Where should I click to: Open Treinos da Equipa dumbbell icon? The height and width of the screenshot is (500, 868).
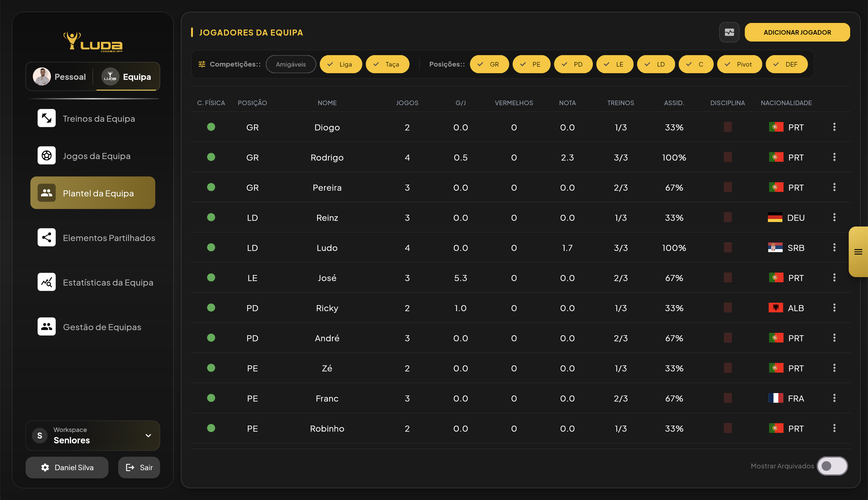pyautogui.click(x=46, y=118)
